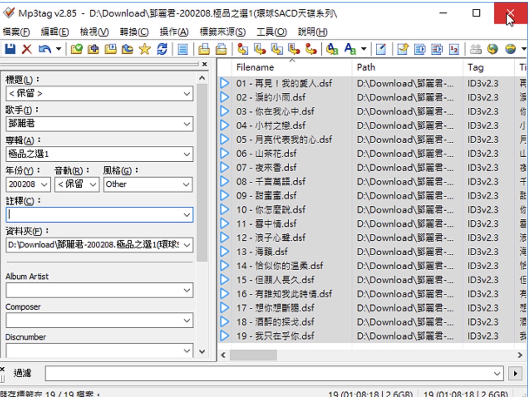
Task: Click the Add directory folder-plus icon
Action: pos(94,49)
